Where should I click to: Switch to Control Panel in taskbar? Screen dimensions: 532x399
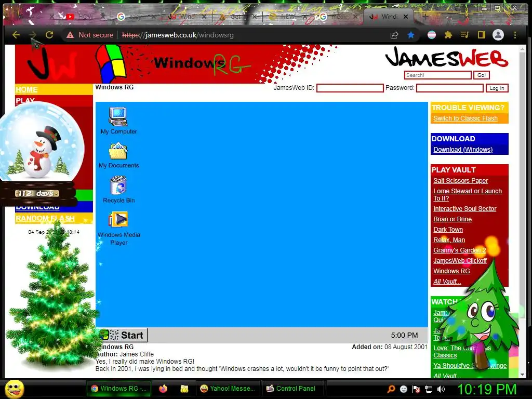[x=292, y=389]
